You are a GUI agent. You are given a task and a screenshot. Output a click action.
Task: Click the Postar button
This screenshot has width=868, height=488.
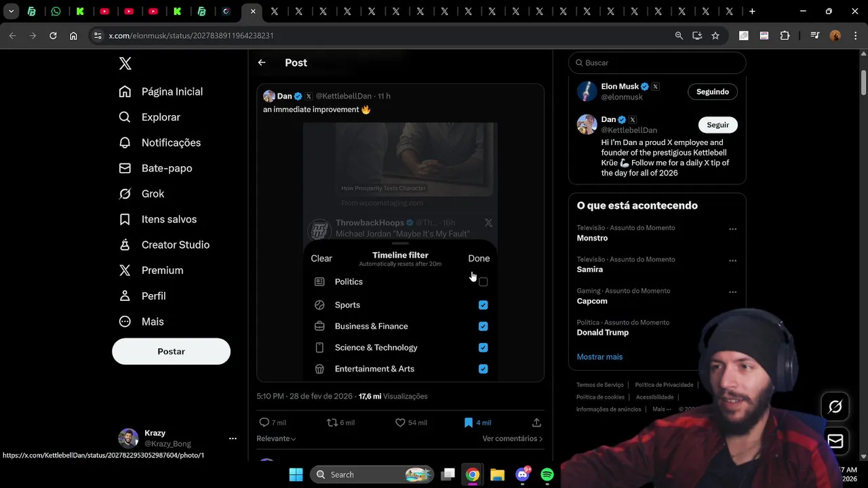point(171,351)
